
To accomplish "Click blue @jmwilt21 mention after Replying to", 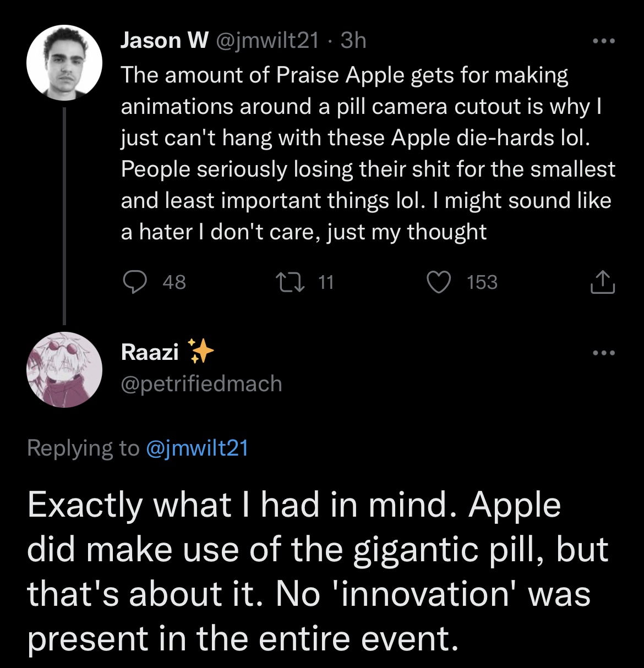I will click(x=198, y=448).
